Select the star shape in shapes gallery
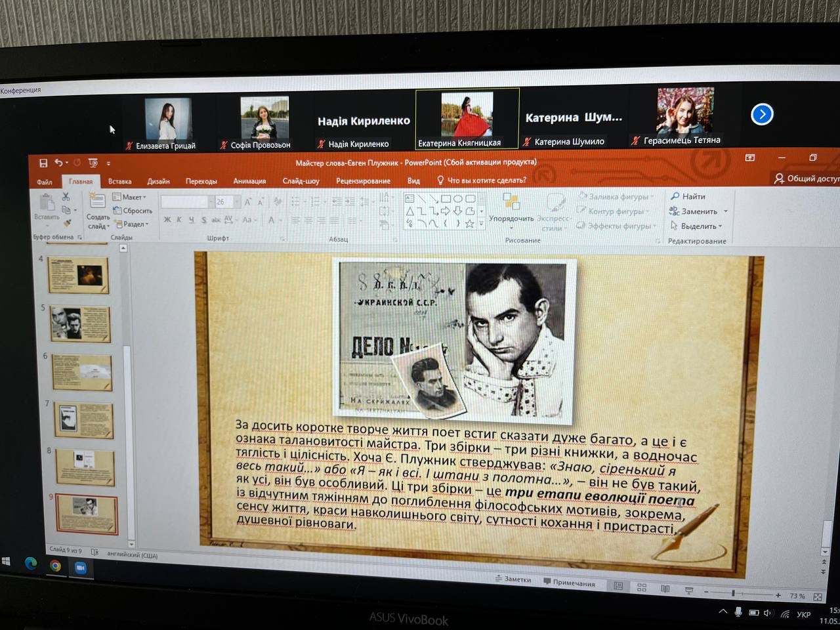 pyautogui.click(x=469, y=224)
